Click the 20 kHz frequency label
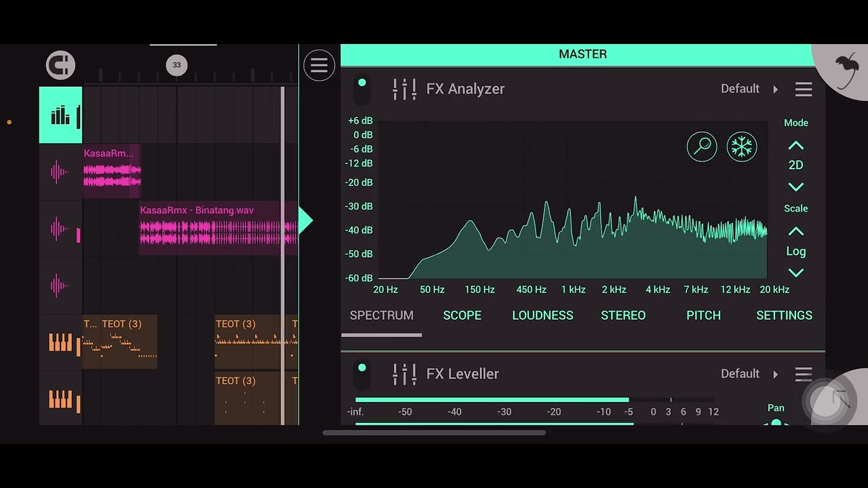Image resolution: width=868 pixels, height=488 pixels. (x=774, y=289)
